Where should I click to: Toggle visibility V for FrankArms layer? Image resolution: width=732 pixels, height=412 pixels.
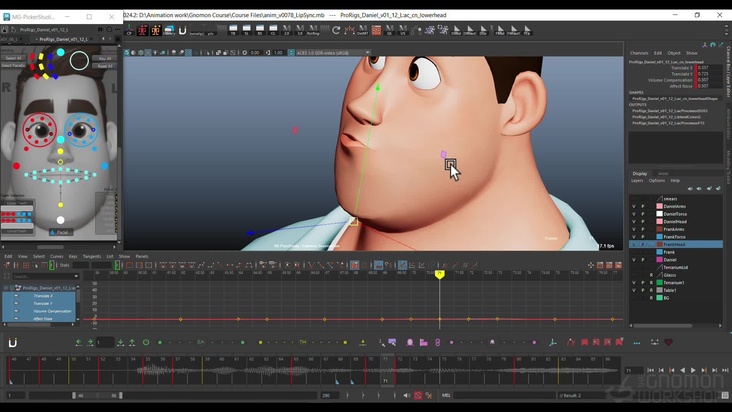[633, 229]
